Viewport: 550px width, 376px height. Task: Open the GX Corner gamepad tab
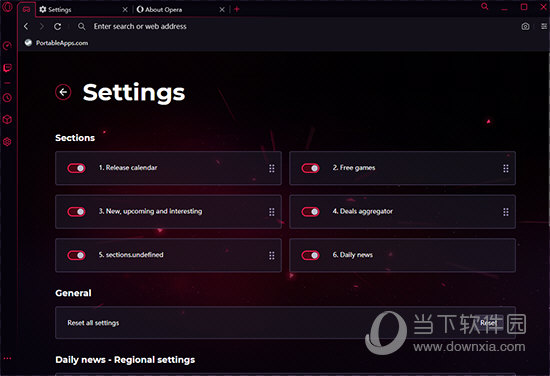tap(26, 9)
